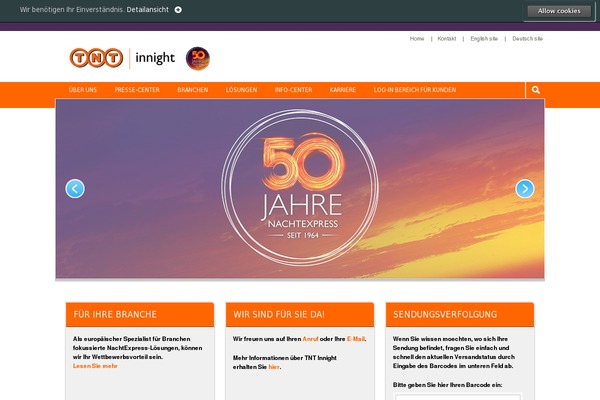The width and height of the screenshot is (600, 400).
Task: Go to next slide arrow
Action: coord(525,189)
